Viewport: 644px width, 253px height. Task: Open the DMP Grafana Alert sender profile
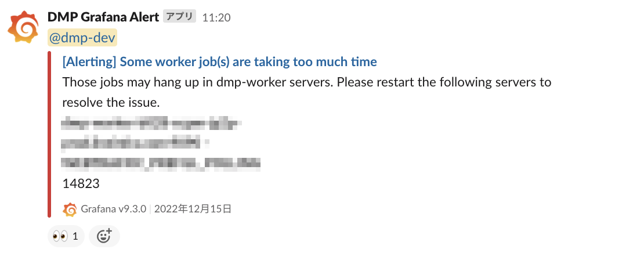[103, 17]
